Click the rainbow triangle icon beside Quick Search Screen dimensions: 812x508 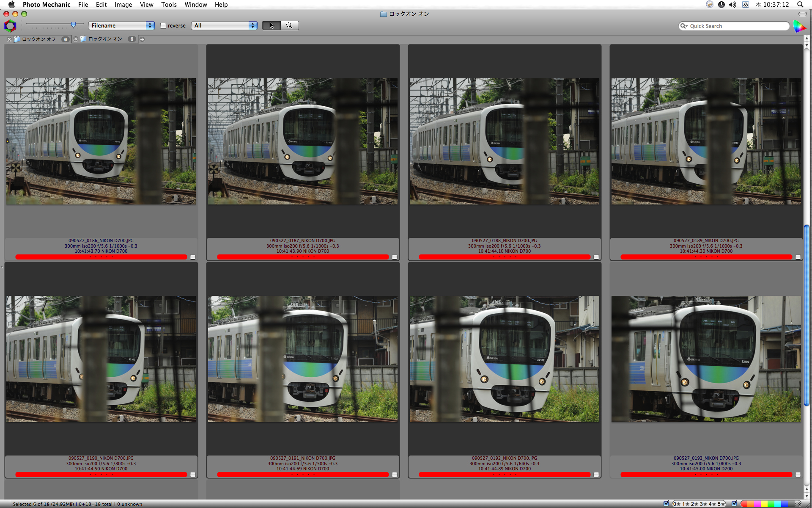pos(799,26)
